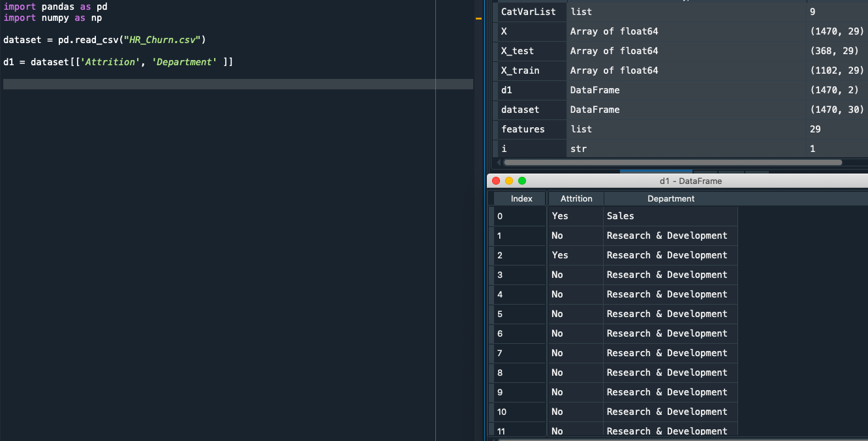Place cursor on the highlighted empty editor line
This screenshot has width=868, height=441.
(x=238, y=84)
